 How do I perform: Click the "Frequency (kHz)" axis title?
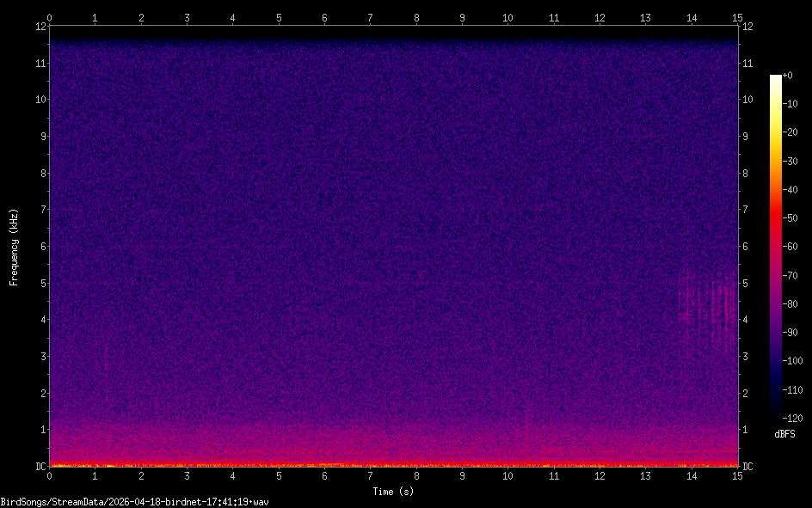[14, 246]
